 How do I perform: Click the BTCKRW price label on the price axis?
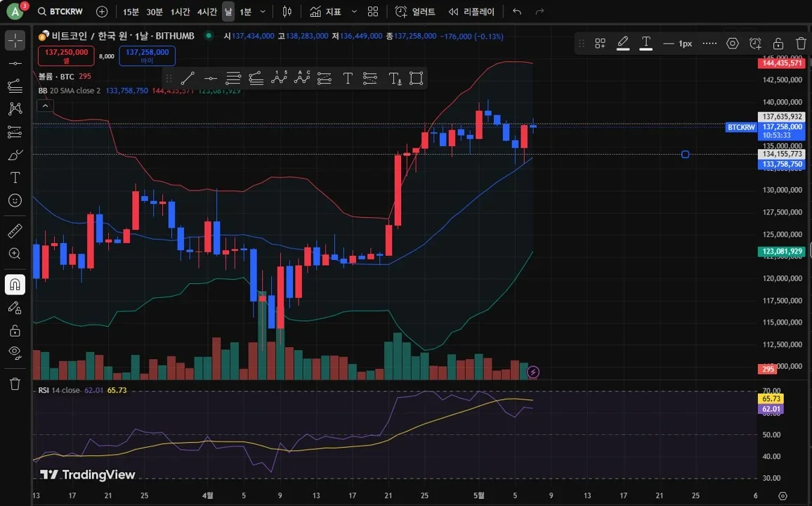click(x=741, y=127)
